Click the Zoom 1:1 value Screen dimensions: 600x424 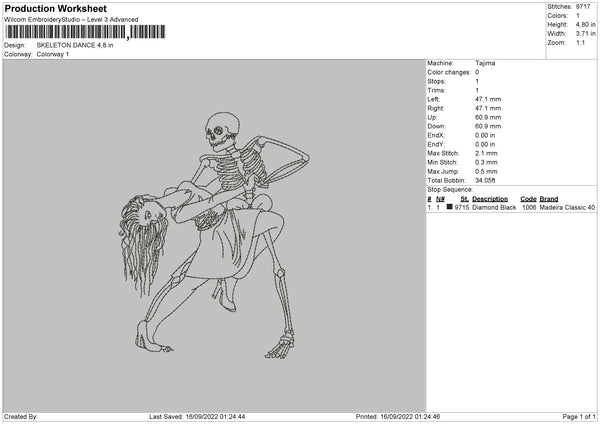click(x=580, y=42)
